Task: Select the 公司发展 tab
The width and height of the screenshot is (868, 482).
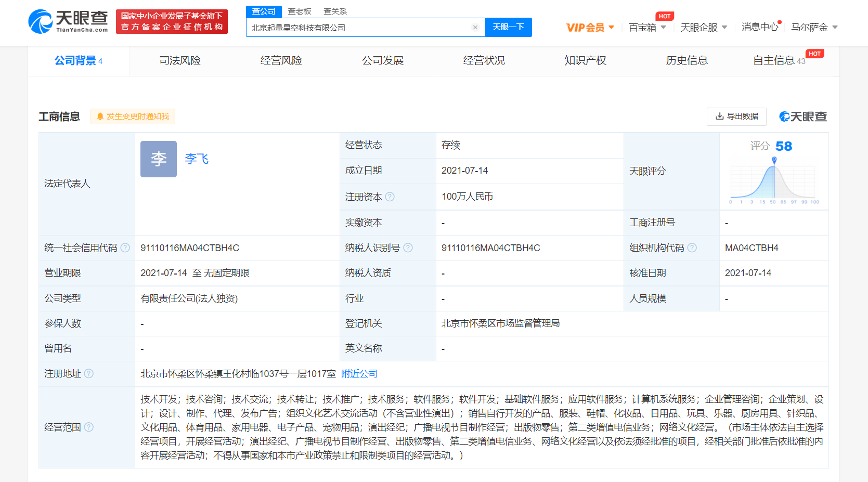Action: click(383, 61)
